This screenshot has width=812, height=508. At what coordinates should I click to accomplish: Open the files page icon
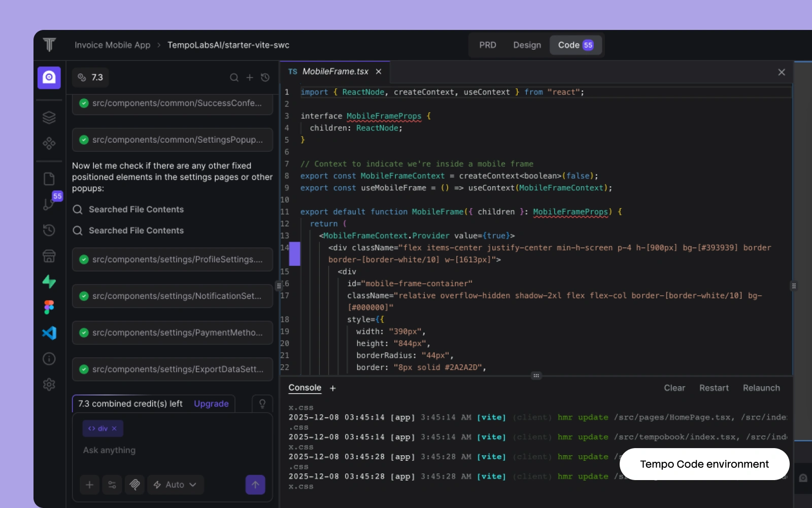pyautogui.click(x=49, y=179)
